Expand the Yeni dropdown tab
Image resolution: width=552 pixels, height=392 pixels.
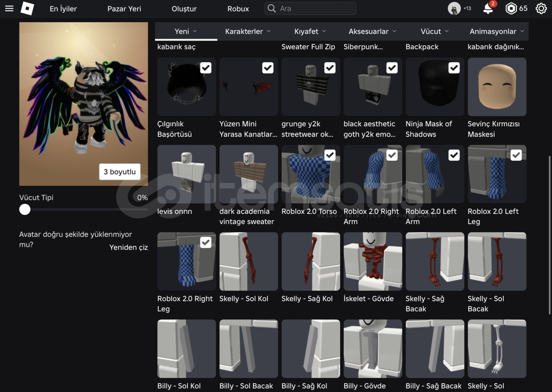pyautogui.click(x=186, y=32)
